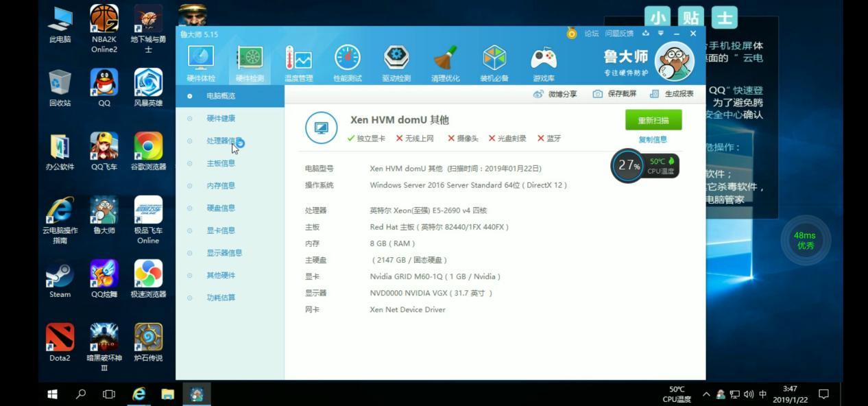
Task: Launch 驱动检测 driver detection
Action: 396,62
